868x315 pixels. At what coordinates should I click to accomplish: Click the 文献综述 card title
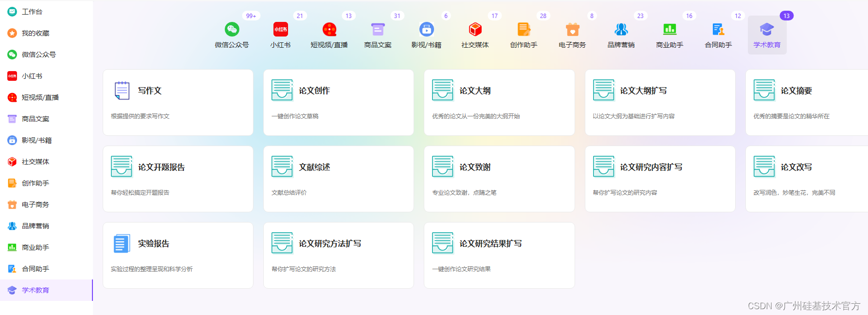[314, 167]
